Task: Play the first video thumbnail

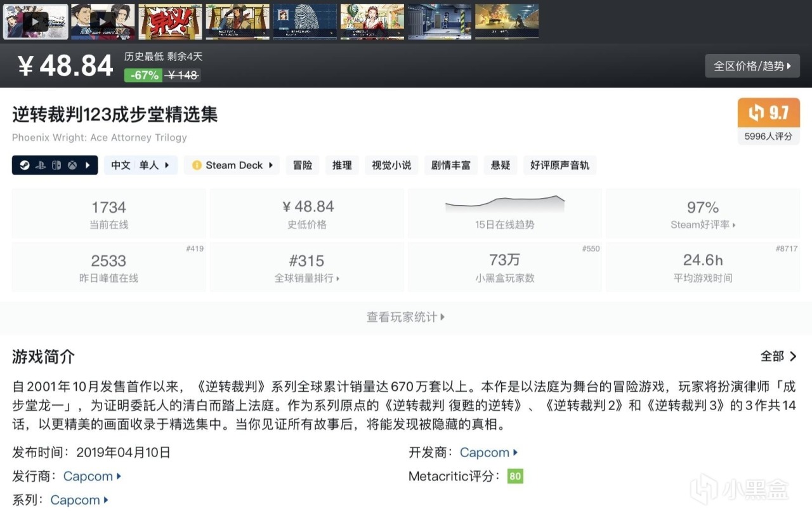Action: pos(36,22)
